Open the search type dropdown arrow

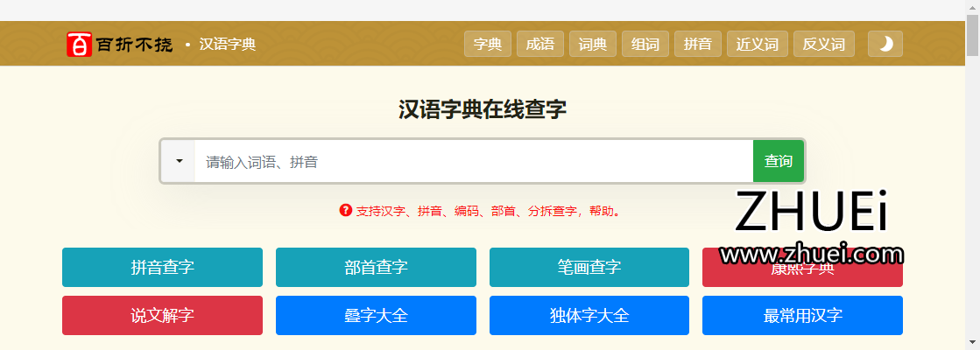point(179,161)
